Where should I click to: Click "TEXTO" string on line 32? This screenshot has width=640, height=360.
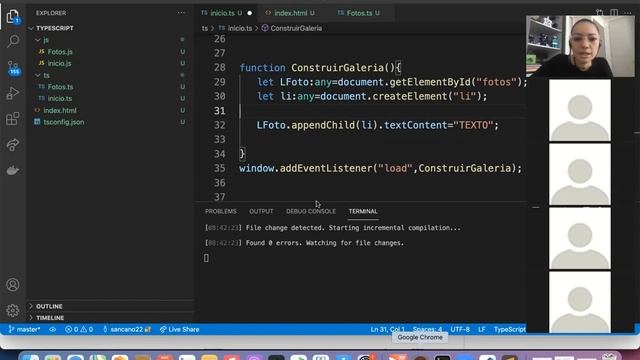473,125
